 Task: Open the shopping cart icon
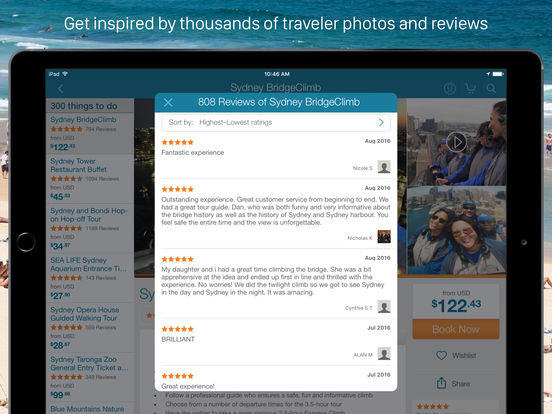[x=470, y=88]
